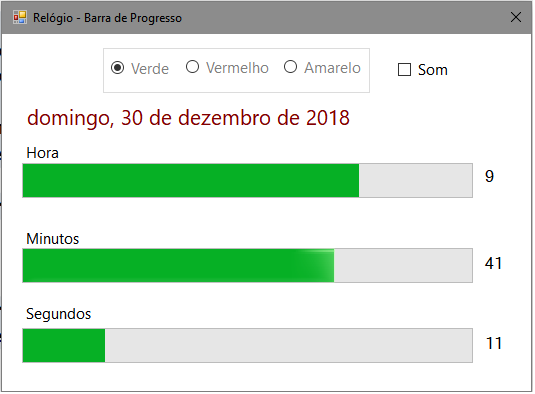Click the Segundos label

point(59,315)
